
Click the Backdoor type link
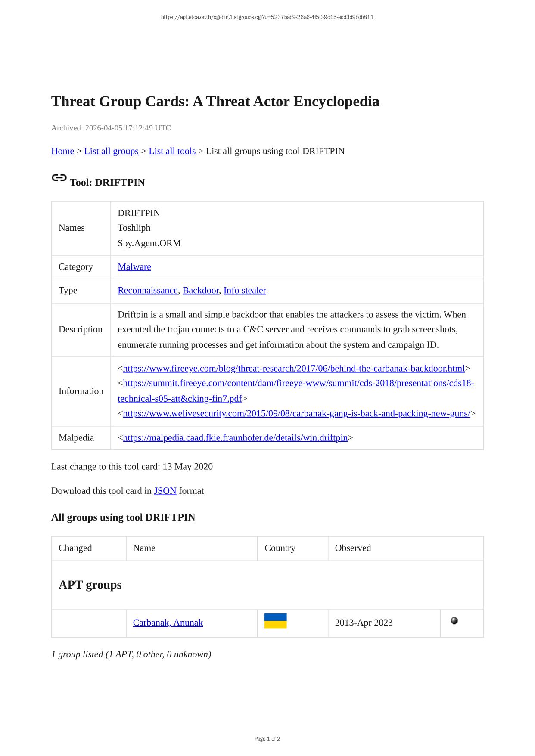(x=201, y=291)
